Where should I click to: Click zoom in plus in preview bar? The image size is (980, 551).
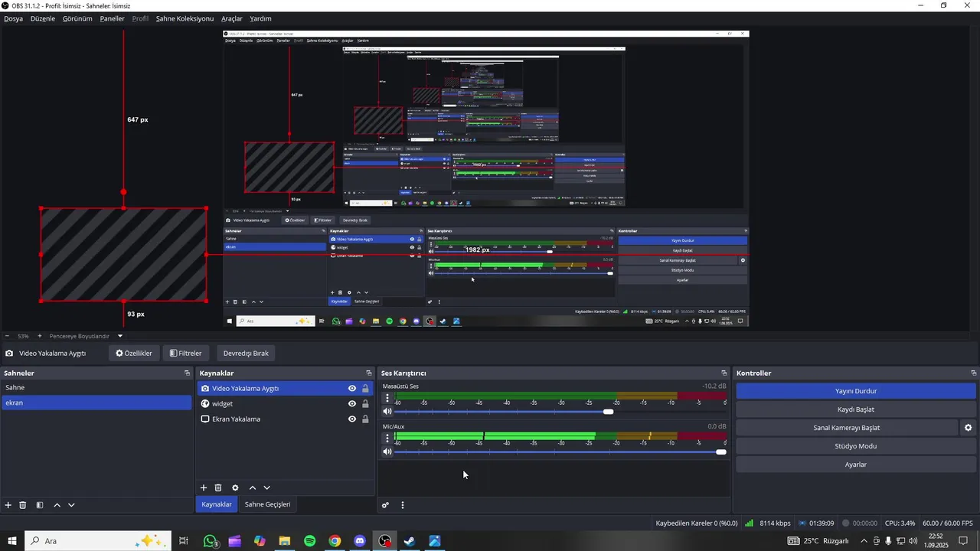tap(40, 336)
